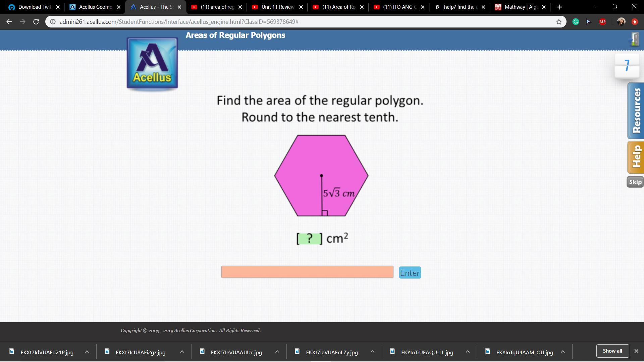The image size is (644, 362).
Task: Reload the current page
Action: tap(36, 22)
